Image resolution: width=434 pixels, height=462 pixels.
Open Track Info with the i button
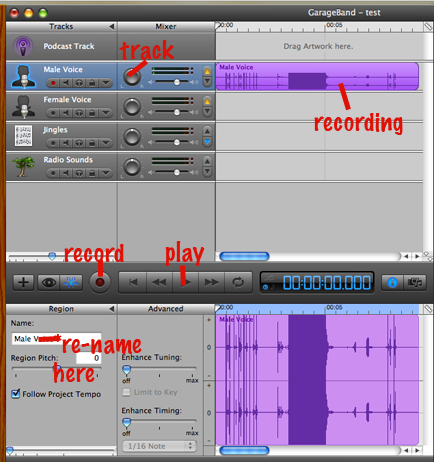point(392,283)
